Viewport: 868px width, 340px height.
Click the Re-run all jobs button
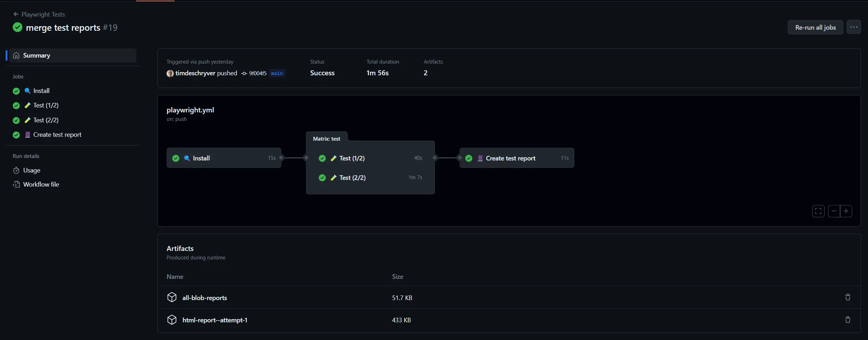pos(815,27)
